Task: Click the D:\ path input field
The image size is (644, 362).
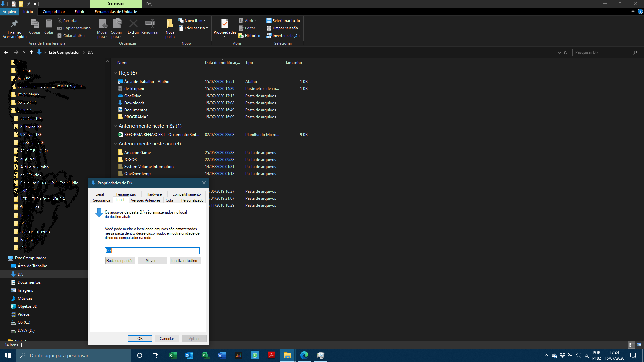Action: (x=152, y=251)
